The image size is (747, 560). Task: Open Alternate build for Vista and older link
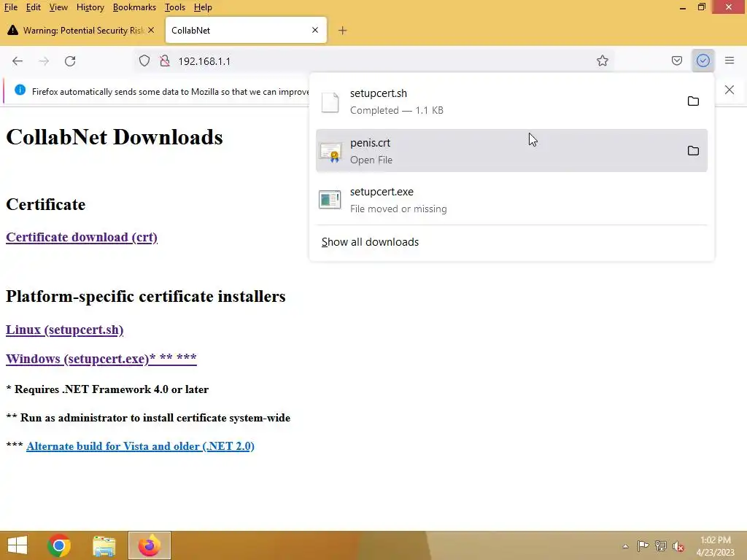coord(140,446)
